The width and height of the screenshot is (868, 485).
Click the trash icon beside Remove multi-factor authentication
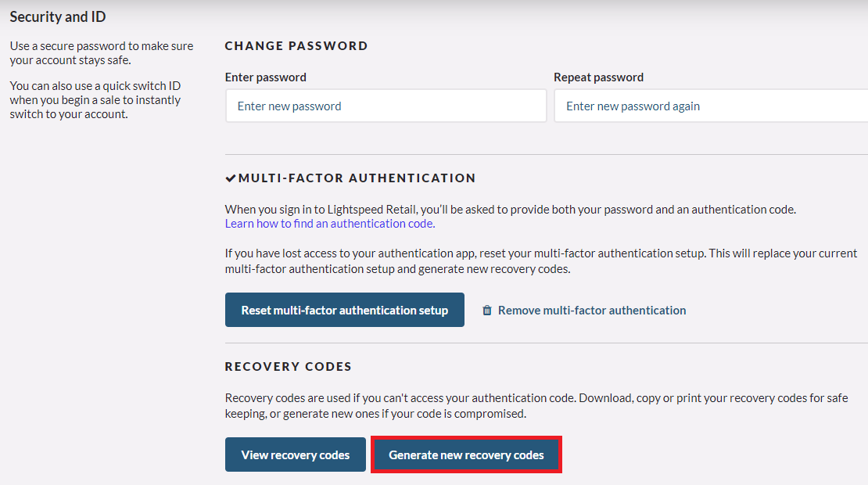pos(486,310)
